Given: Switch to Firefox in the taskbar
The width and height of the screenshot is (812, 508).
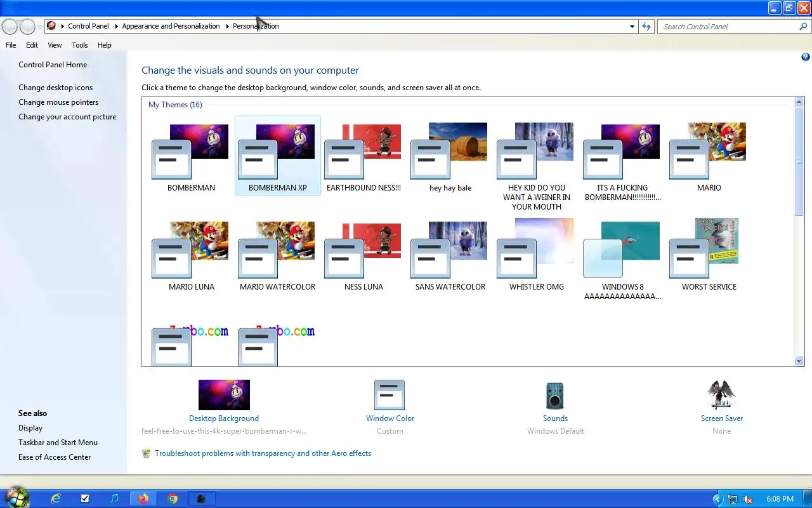Looking at the screenshot, I should click(x=143, y=498).
